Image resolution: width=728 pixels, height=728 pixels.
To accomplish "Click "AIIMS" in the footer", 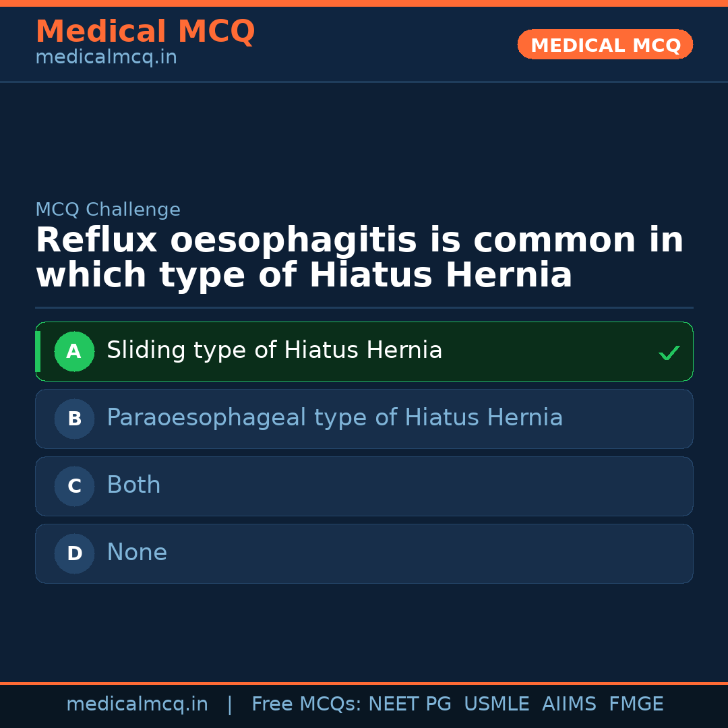I will pos(569,704).
